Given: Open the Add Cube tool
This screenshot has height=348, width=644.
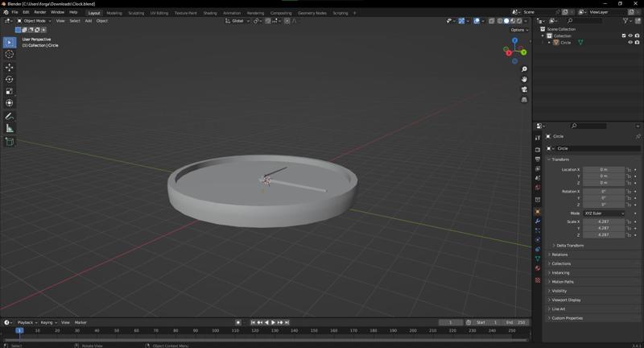Looking at the screenshot, I should click(10, 142).
